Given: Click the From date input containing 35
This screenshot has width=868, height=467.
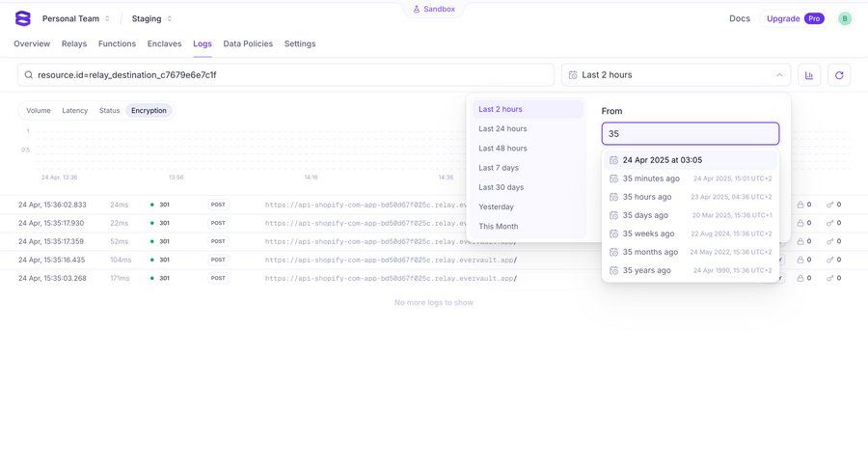Looking at the screenshot, I should coord(691,133).
